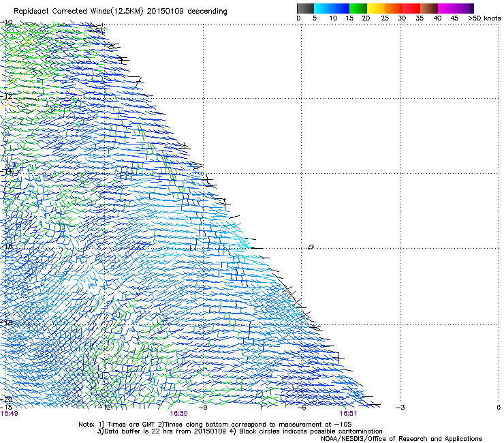Click the 'Data buffer is 22 hrs' note

[140, 431]
